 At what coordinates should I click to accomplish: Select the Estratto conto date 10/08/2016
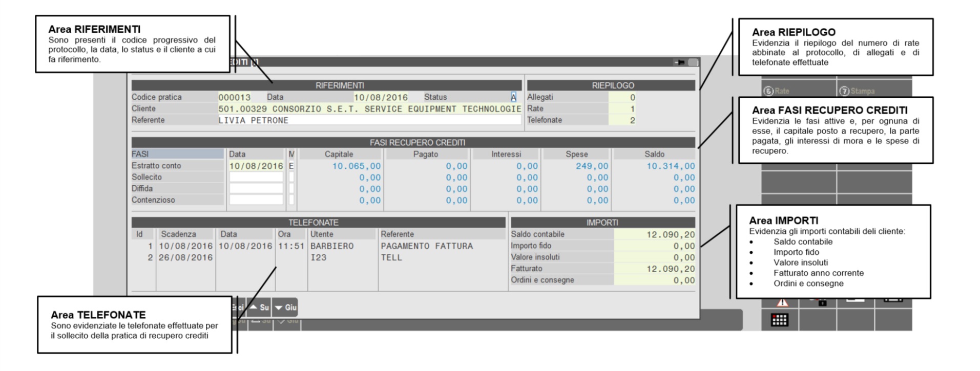256,166
